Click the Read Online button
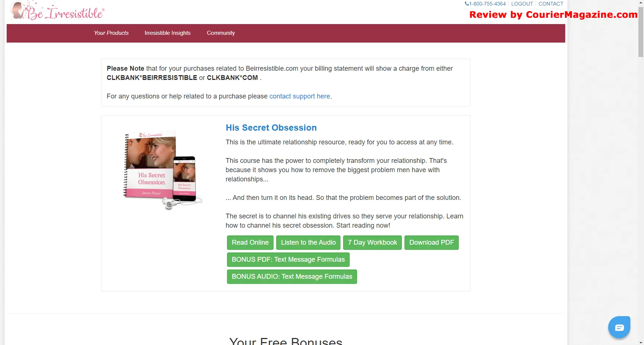 click(x=250, y=242)
